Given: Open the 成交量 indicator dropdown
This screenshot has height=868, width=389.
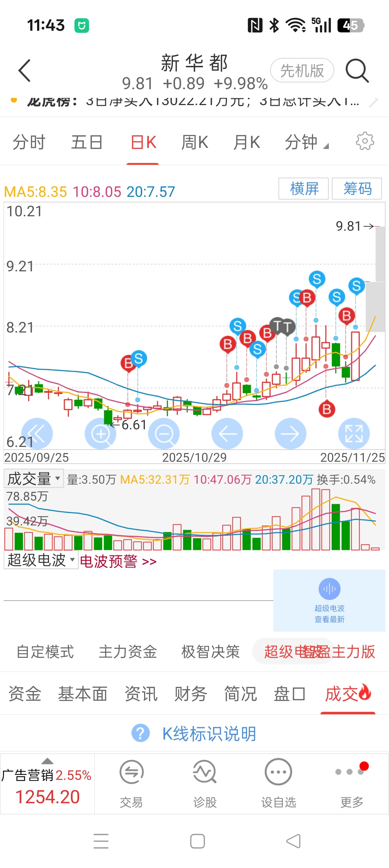Looking at the screenshot, I should (x=34, y=479).
